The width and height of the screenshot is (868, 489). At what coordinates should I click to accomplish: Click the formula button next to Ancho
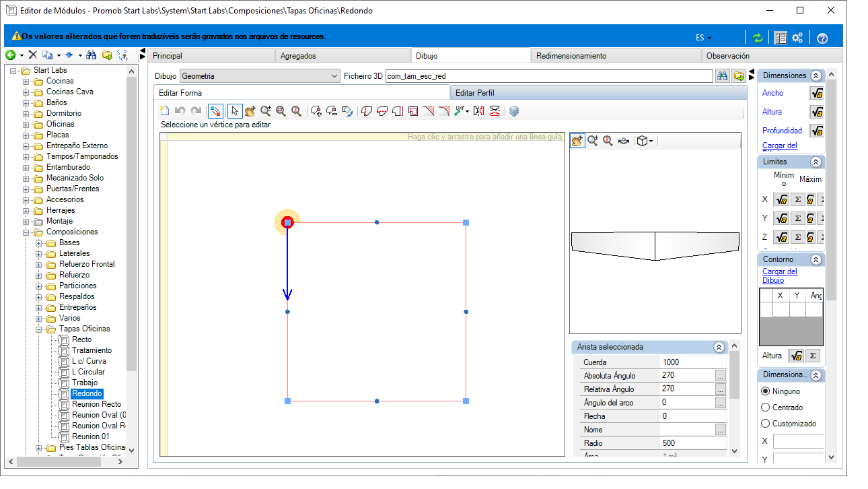tap(817, 93)
